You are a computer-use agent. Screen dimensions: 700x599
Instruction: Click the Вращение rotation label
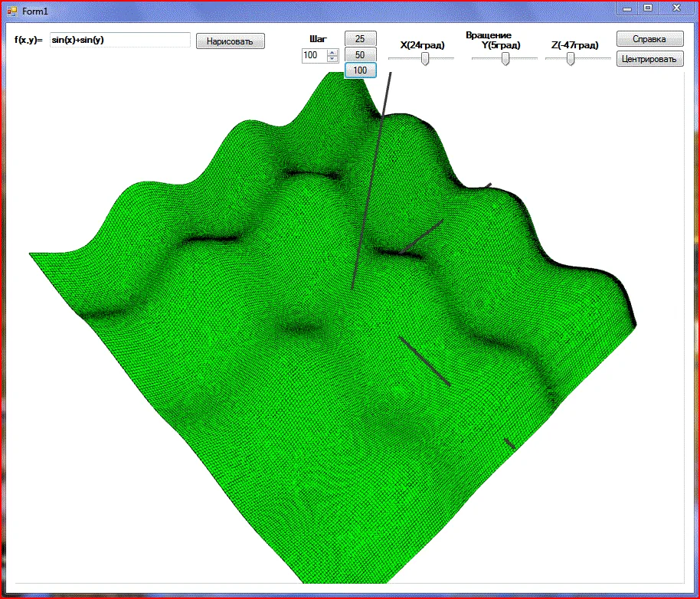click(489, 35)
